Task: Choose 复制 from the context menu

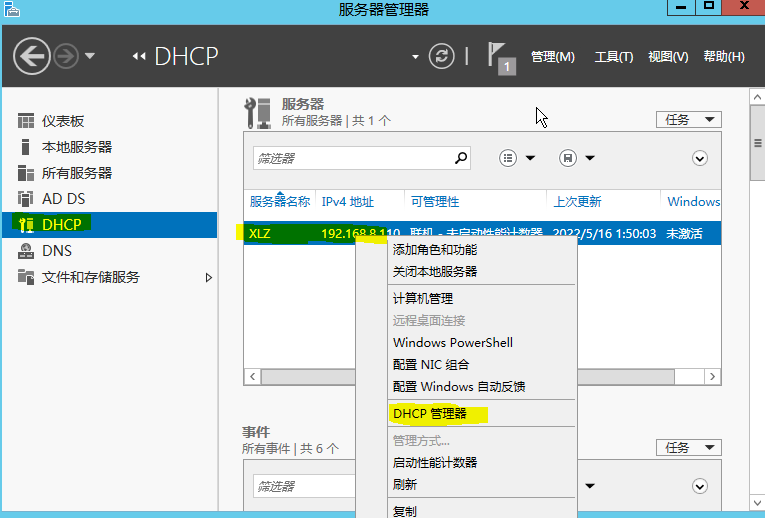Action: coord(482,511)
